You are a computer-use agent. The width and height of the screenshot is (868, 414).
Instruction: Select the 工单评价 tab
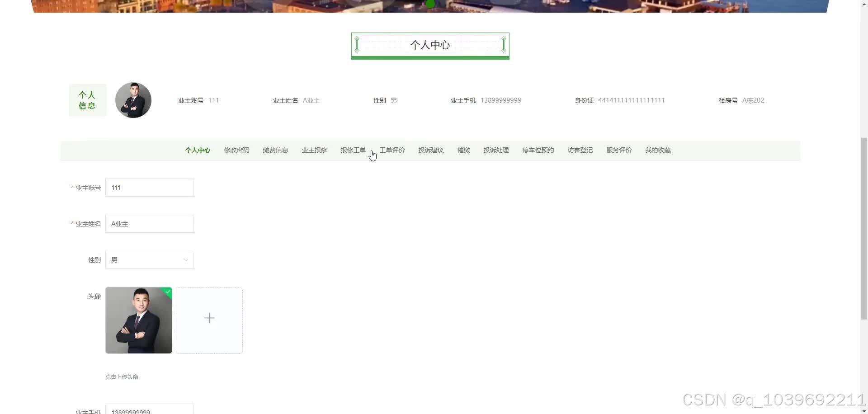392,150
